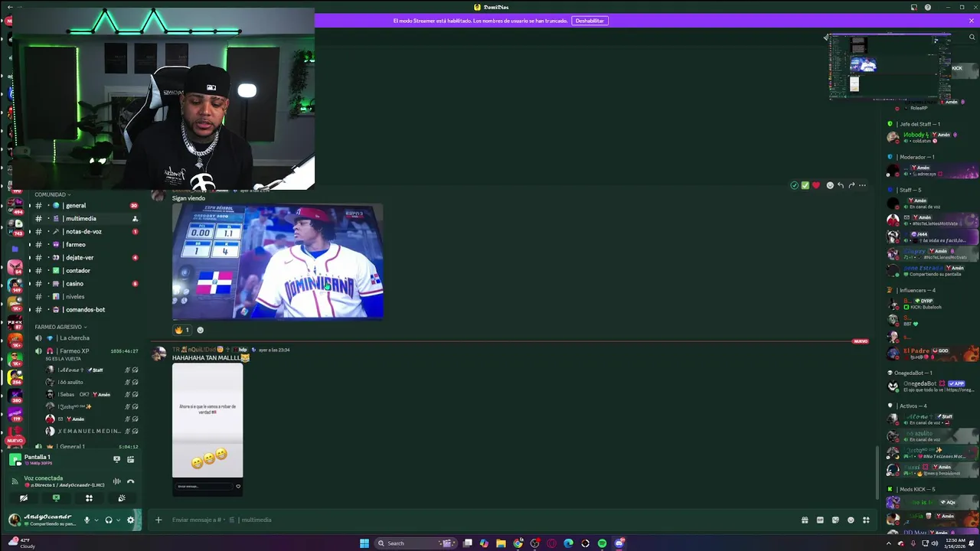Disconnect from voice call

click(130, 481)
